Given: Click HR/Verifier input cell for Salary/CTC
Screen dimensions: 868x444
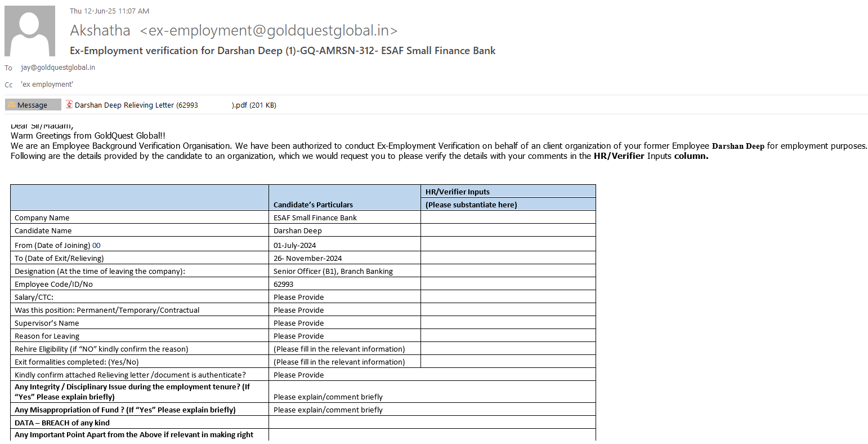Looking at the screenshot, I should click(x=508, y=297).
